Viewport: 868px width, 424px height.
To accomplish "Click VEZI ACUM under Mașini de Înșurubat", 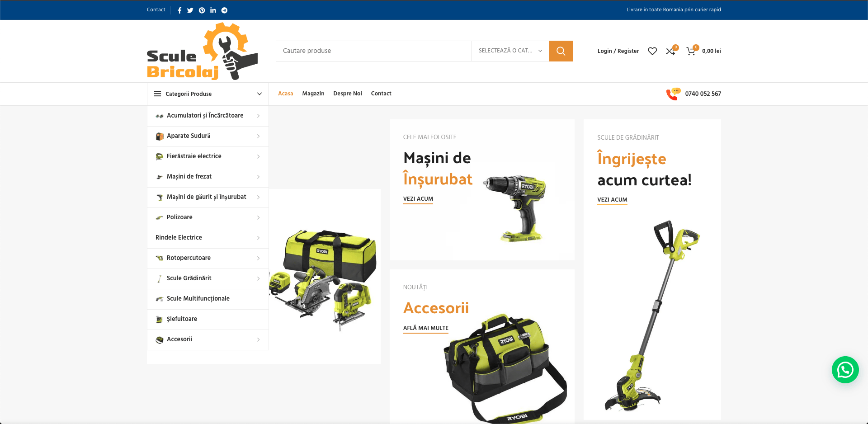I will [x=418, y=199].
